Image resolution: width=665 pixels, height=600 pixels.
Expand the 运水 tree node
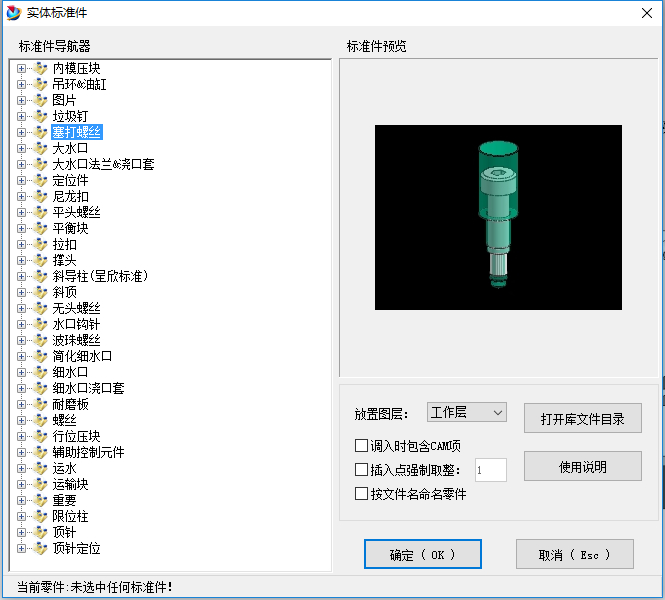21,468
